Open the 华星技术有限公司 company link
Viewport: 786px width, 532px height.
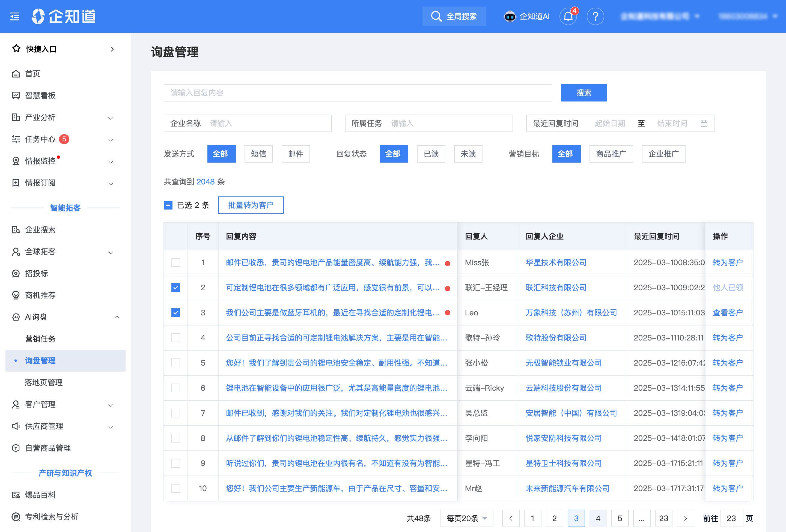pos(556,263)
